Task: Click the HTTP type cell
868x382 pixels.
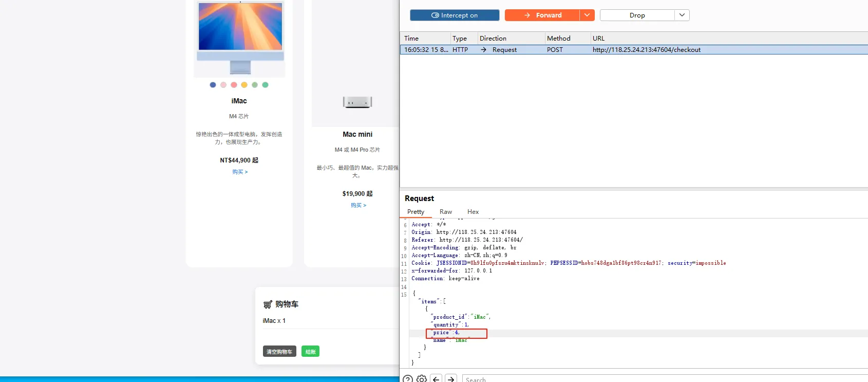Action: [460, 50]
